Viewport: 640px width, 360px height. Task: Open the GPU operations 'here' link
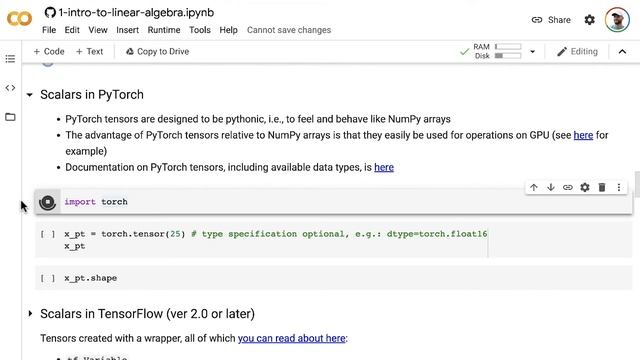click(x=583, y=135)
